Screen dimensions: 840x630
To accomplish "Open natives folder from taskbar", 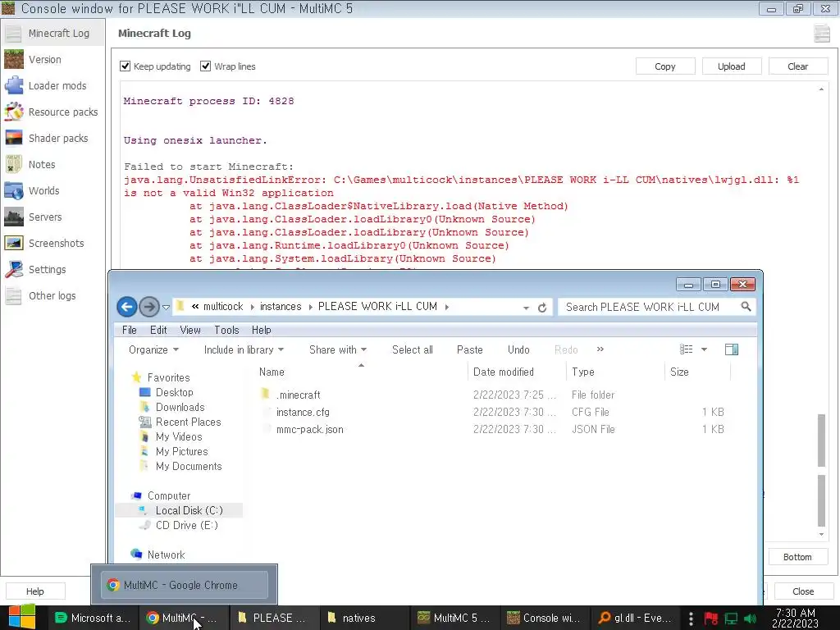I will pyautogui.click(x=363, y=618).
